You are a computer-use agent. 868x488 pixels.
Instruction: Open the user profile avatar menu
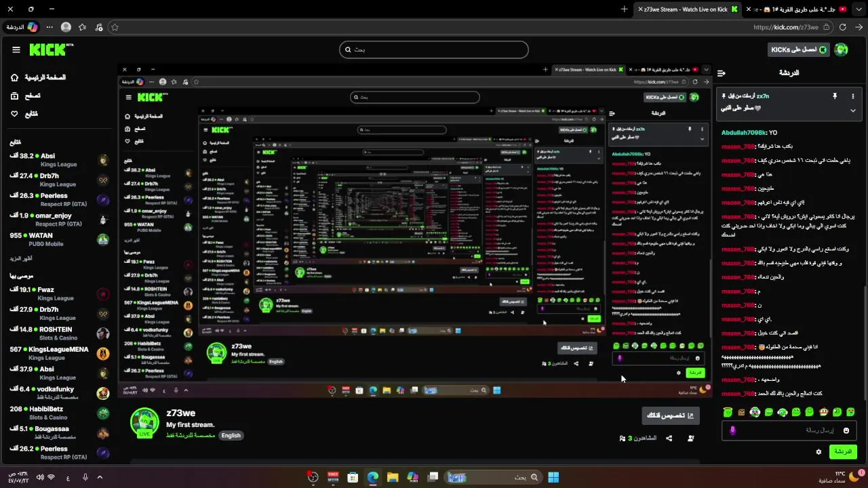(841, 49)
